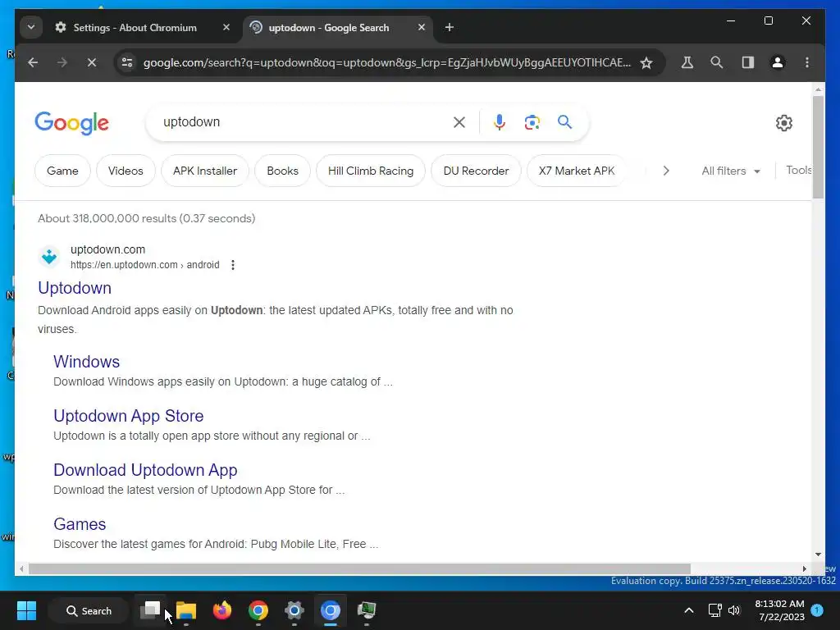Viewport: 840px width, 630px height.
Task: Open Google quick settings gear
Action: pos(783,123)
